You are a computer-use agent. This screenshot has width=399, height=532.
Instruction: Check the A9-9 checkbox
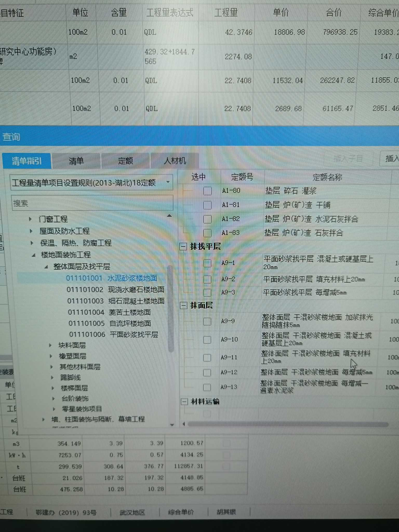coord(207,321)
